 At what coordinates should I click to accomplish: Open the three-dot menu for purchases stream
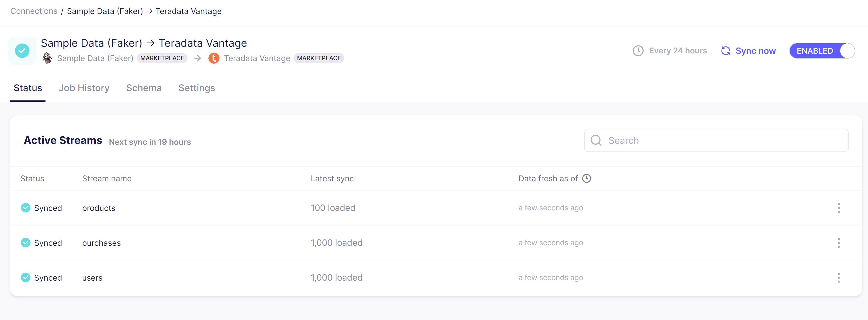[x=840, y=243]
